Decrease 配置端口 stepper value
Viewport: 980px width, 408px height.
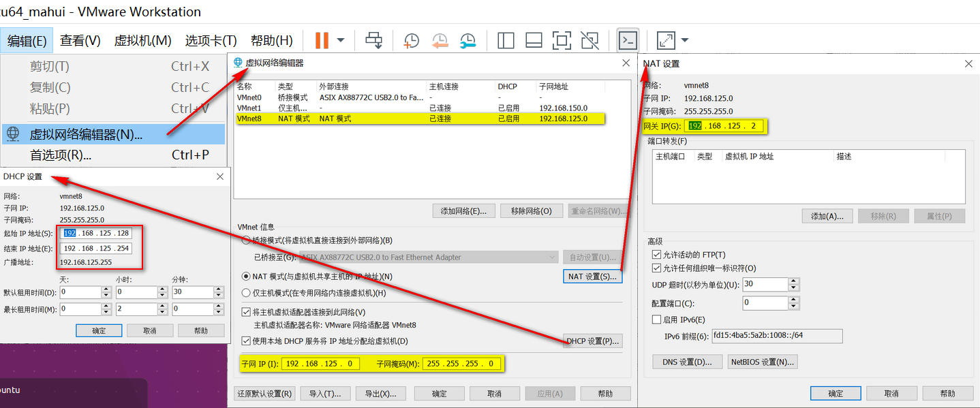[793, 306]
